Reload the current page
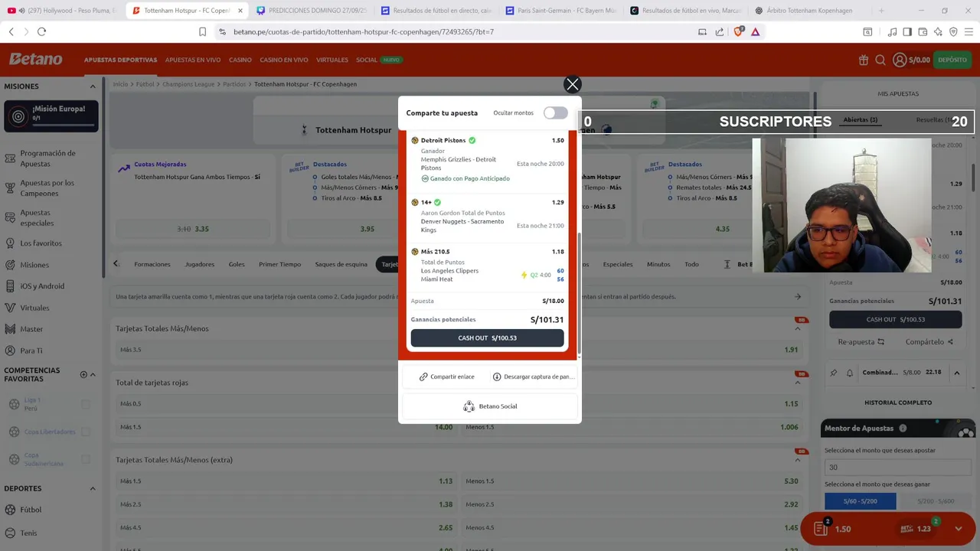Viewport: 980px width, 551px height. 41,31
